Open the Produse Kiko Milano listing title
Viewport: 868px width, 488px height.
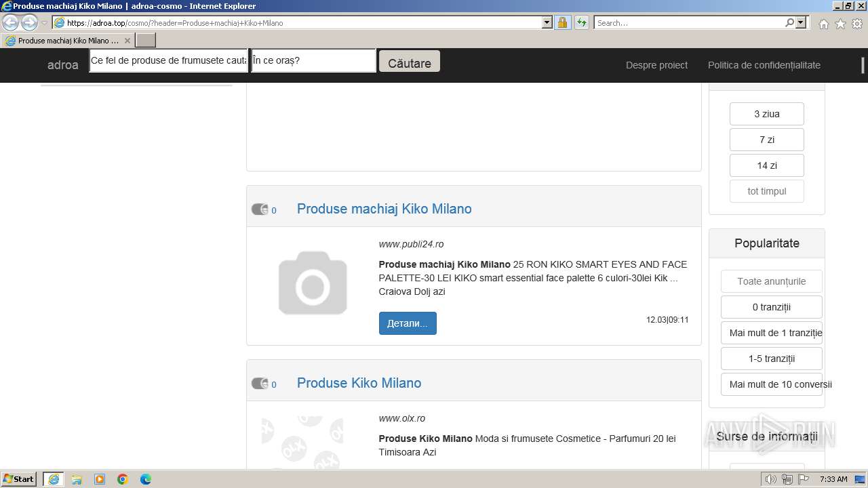point(359,383)
